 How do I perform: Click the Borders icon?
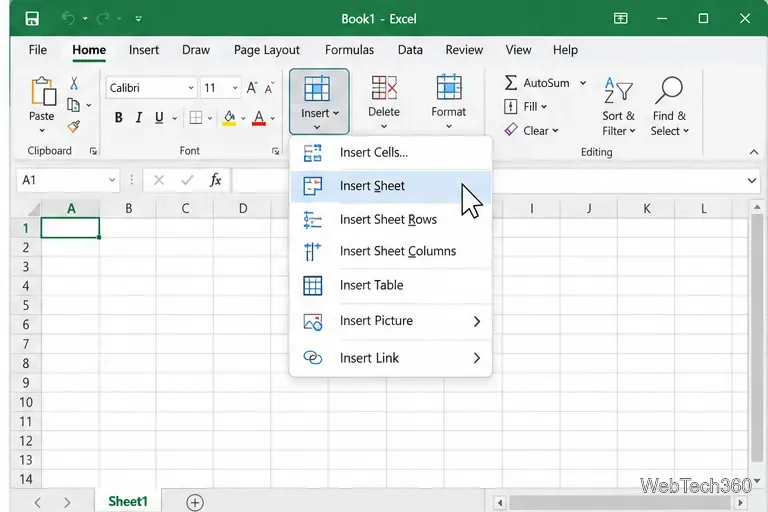pyautogui.click(x=196, y=118)
